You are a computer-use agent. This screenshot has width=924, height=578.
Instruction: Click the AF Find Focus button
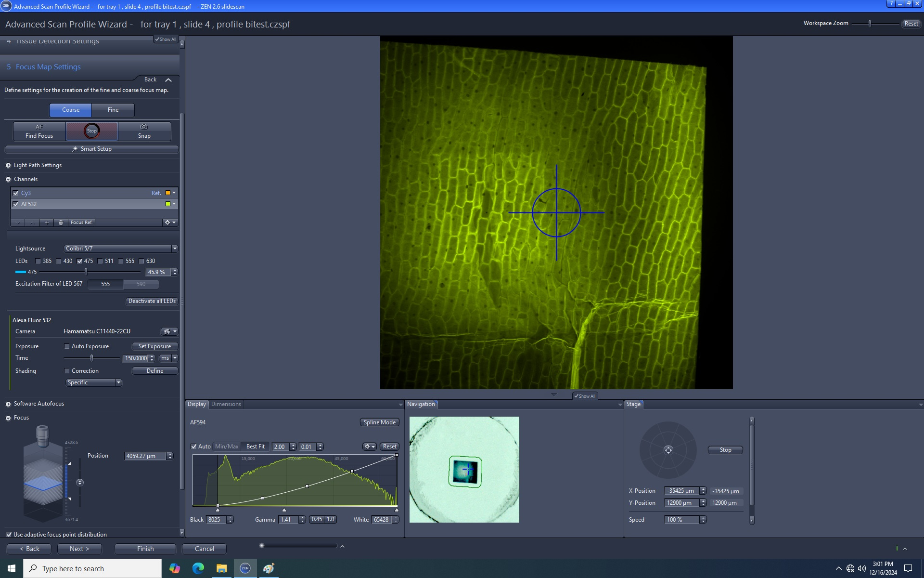[x=39, y=131]
